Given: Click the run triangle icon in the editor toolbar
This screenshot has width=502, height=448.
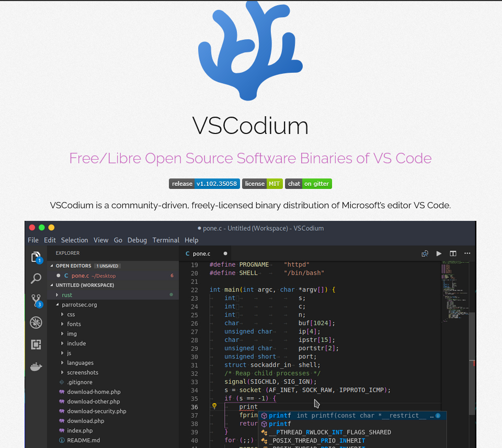Looking at the screenshot, I should [x=439, y=253].
